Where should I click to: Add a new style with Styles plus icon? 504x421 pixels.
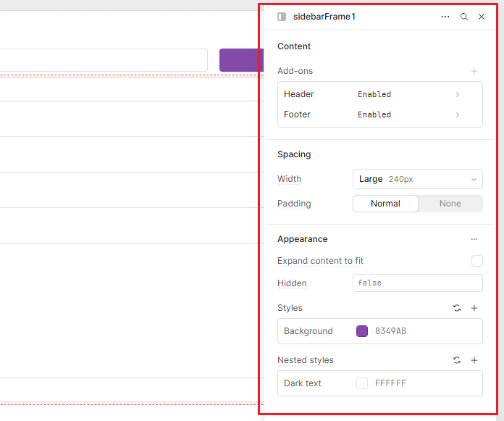coord(474,308)
